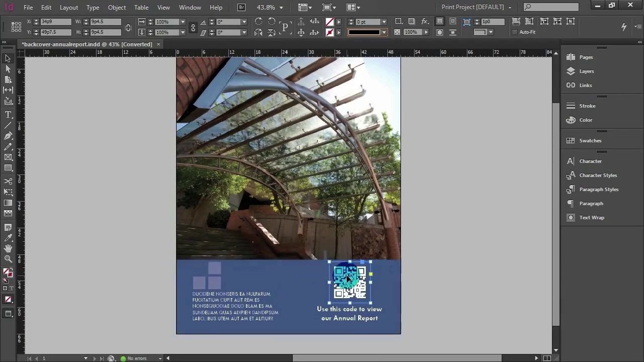The height and width of the screenshot is (362, 644).
Task: Open the Shear X Angle dropdown
Action: pyautogui.click(x=244, y=32)
